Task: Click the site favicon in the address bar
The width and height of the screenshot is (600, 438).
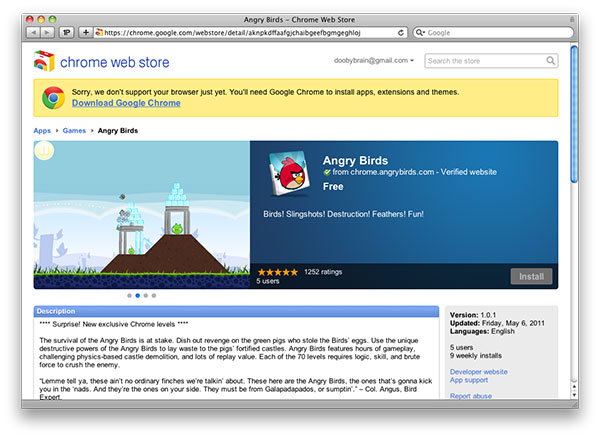Action: pos(99,33)
